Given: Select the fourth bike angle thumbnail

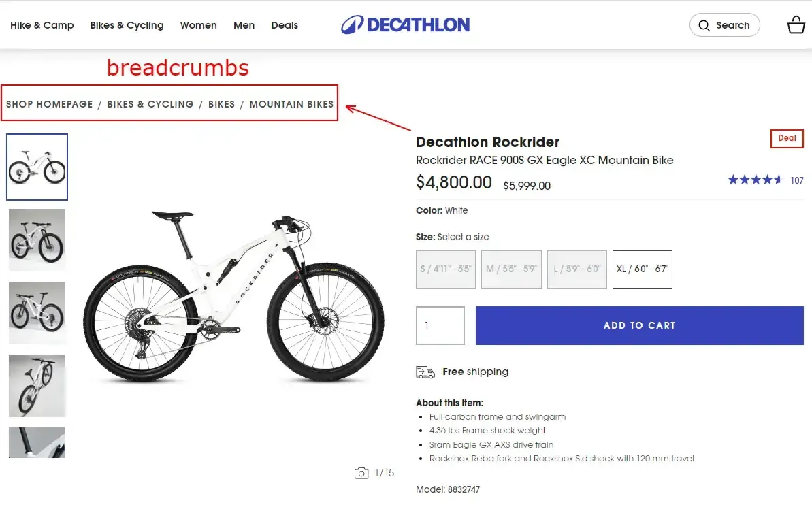Looking at the screenshot, I should pyautogui.click(x=37, y=385).
